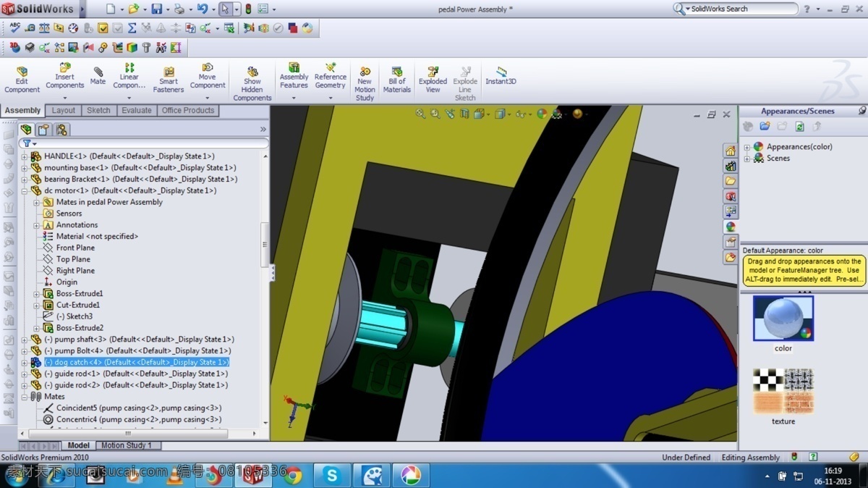Switch to the Layout tab
868x488 pixels.
click(64, 111)
